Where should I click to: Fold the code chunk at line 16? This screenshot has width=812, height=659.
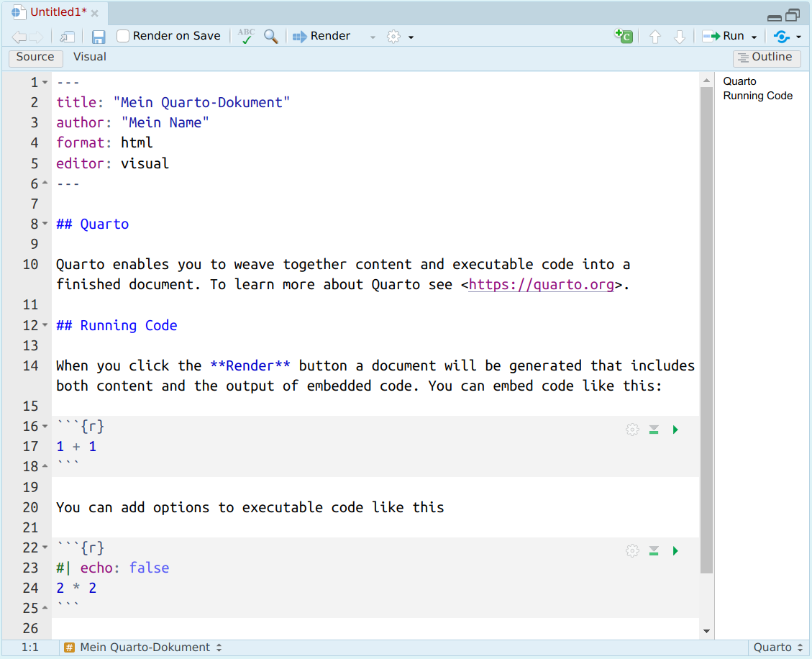[x=45, y=427]
